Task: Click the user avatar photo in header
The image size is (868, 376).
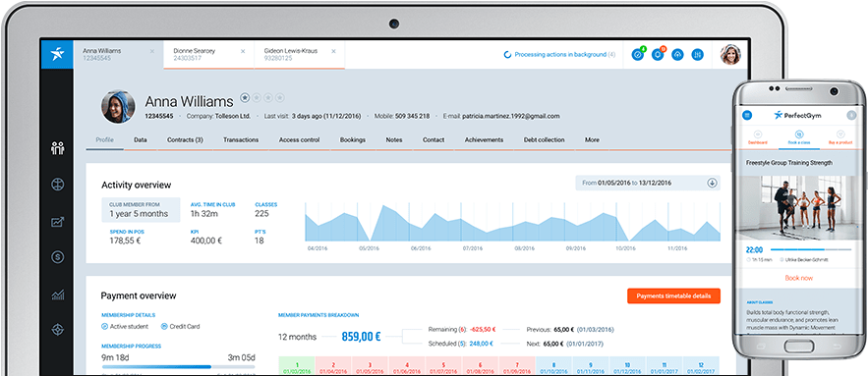Action: [x=730, y=55]
